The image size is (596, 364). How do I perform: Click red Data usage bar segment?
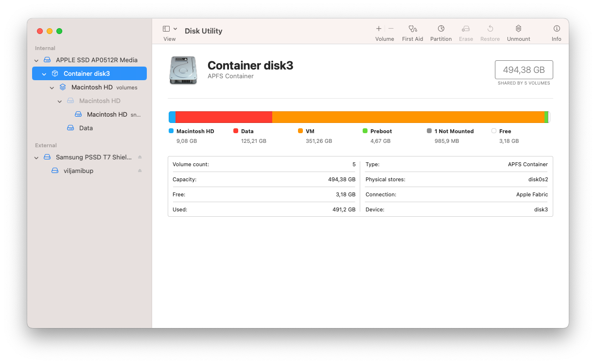click(224, 117)
